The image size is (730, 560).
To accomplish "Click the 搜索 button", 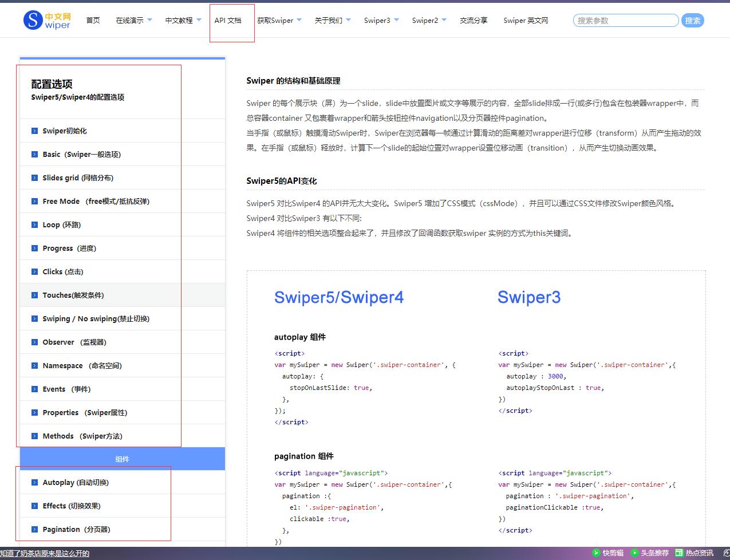I will [693, 21].
